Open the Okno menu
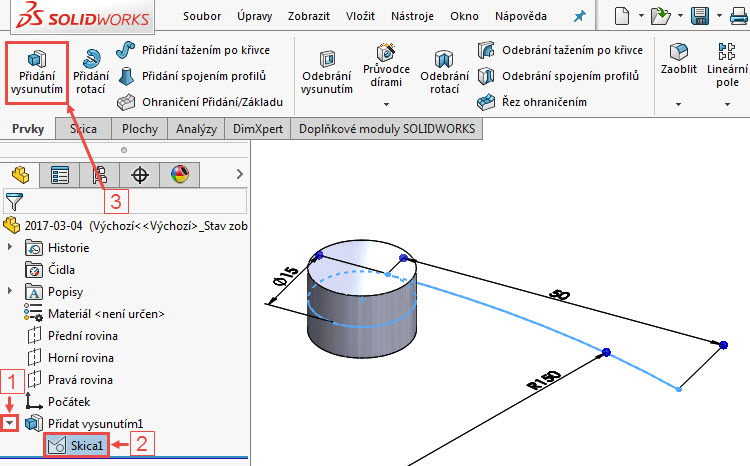Viewport: 750px width, 466px height. 464,16
